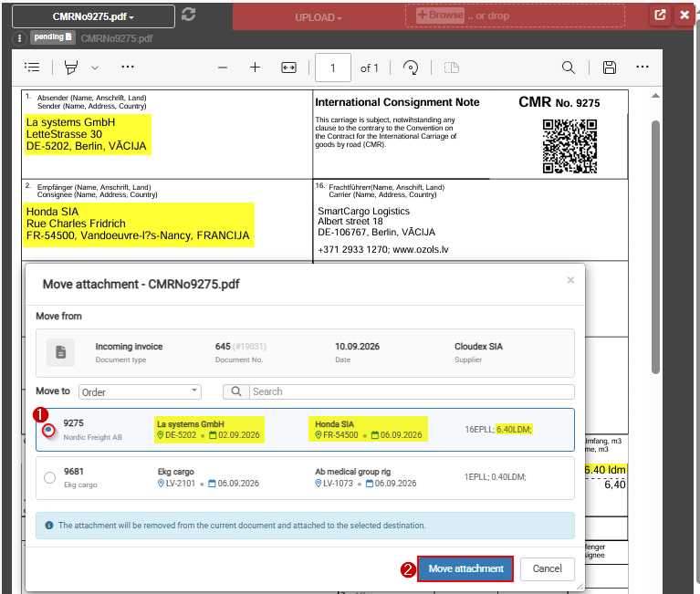This screenshot has width=700, height=594.
Task: Click the Incoming invoice document icon
Action: (x=61, y=352)
